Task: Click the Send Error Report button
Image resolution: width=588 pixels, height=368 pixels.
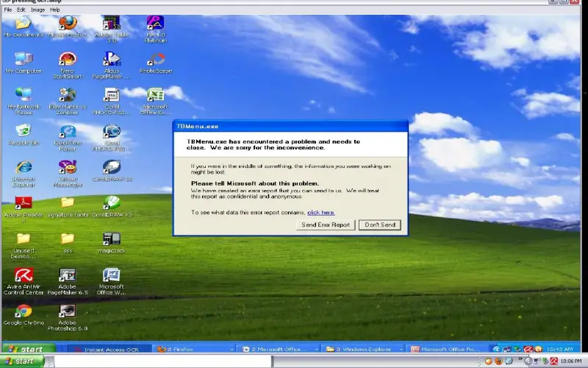Action: [326, 224]
